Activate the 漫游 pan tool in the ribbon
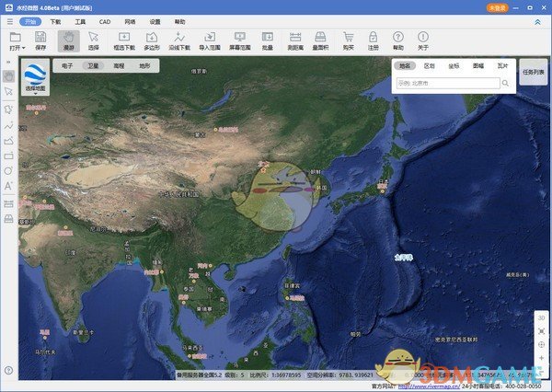Image resolution: width=552 pixels, height=392 pixels. coord(69,40)
